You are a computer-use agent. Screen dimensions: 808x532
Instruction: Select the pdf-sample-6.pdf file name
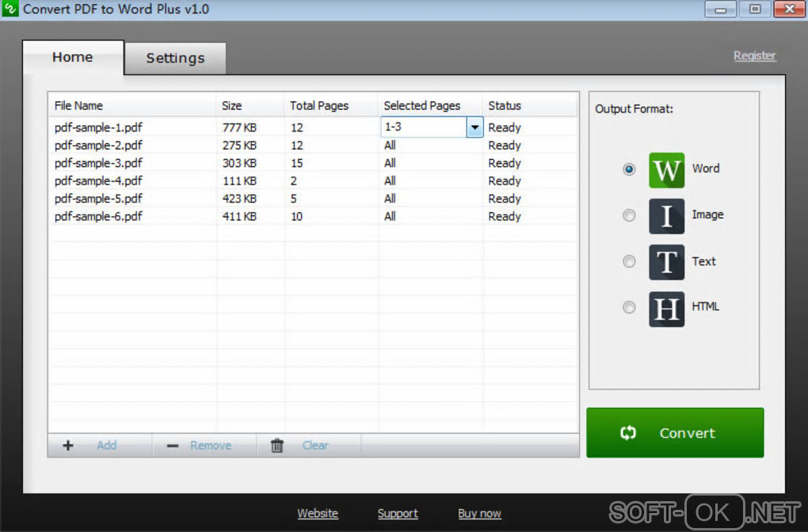(98, 216)
